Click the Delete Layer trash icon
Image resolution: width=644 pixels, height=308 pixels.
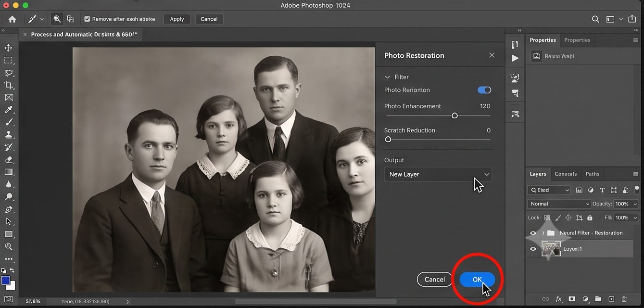click(624, 299)
